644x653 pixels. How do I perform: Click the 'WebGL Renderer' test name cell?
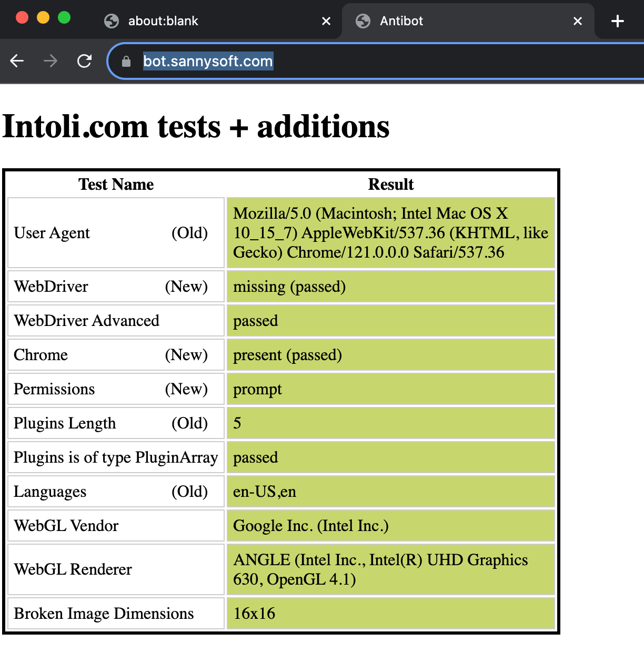116,569
